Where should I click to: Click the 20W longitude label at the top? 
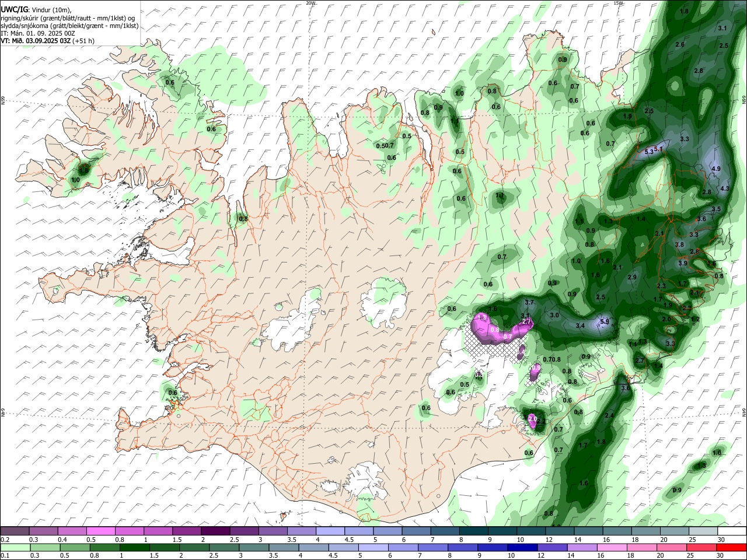tap(310, 3)
